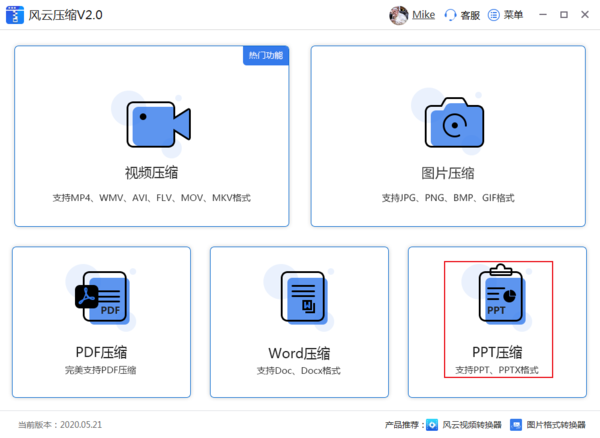Click the 风云压缩 app logo icon

pos(15,15)
